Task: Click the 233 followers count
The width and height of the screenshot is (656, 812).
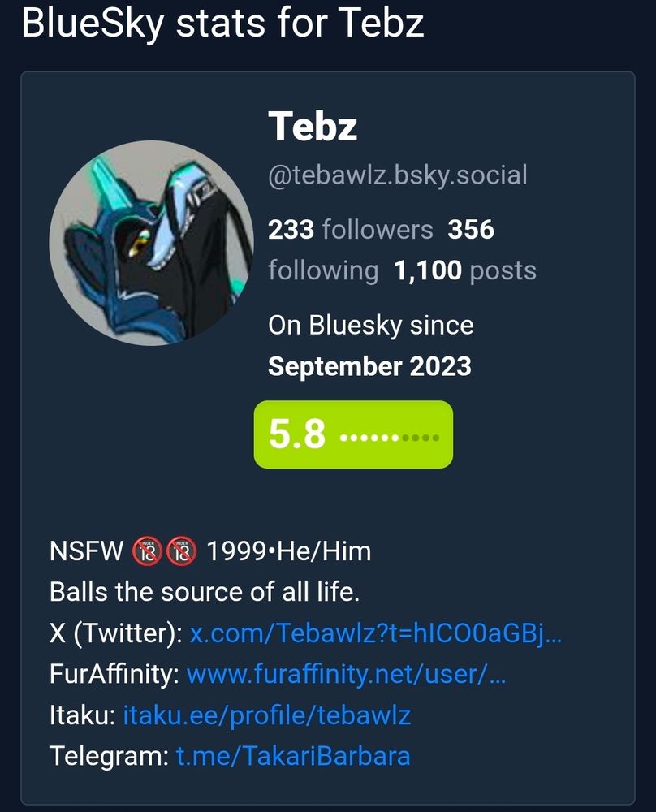Action: pyautogui.click(x=351, y=230)
